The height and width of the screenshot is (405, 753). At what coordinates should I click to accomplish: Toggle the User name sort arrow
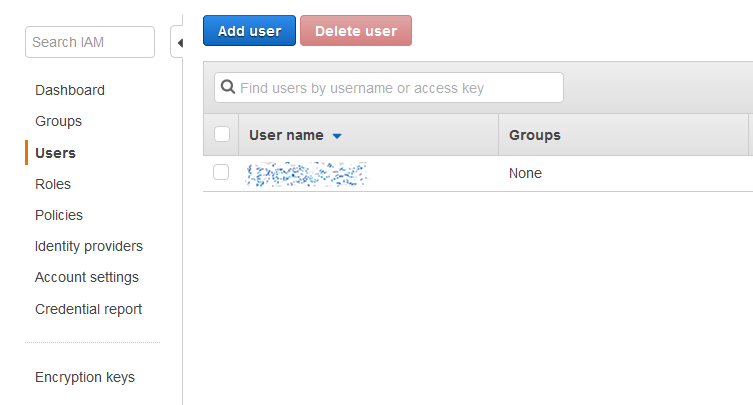coord(337,136)
